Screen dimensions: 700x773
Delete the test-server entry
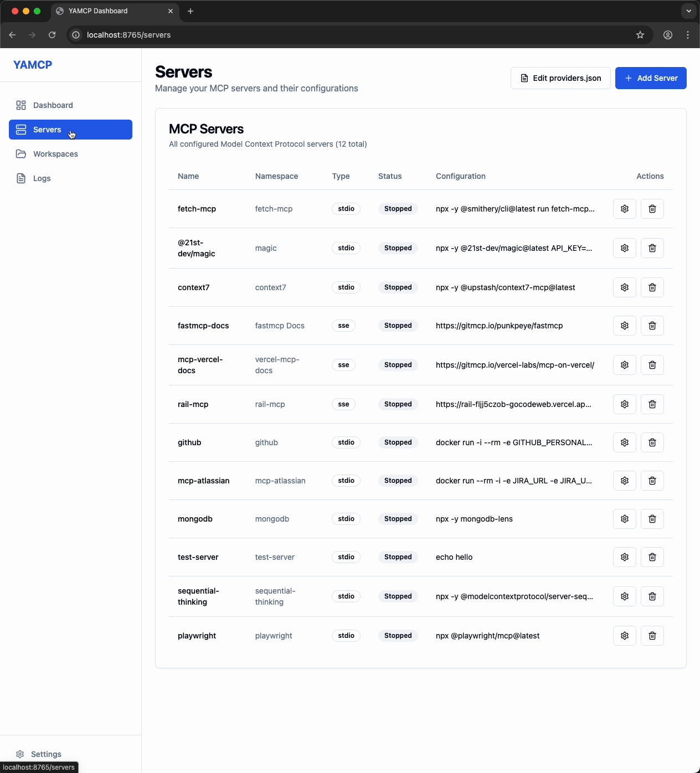pyautogui.click(x=652, y=557)
